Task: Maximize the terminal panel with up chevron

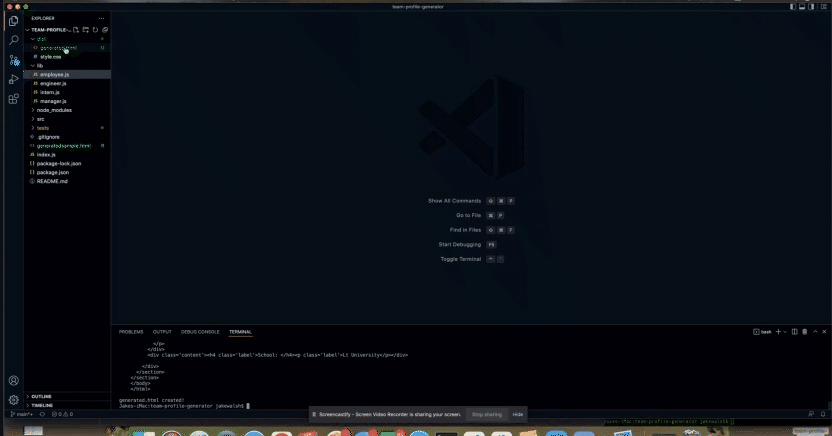Action: (815, 332)
